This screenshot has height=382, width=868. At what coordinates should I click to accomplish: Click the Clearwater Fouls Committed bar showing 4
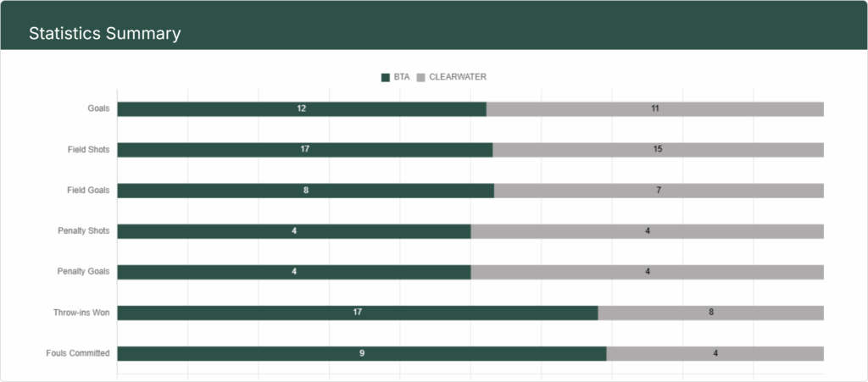point(715,353)
